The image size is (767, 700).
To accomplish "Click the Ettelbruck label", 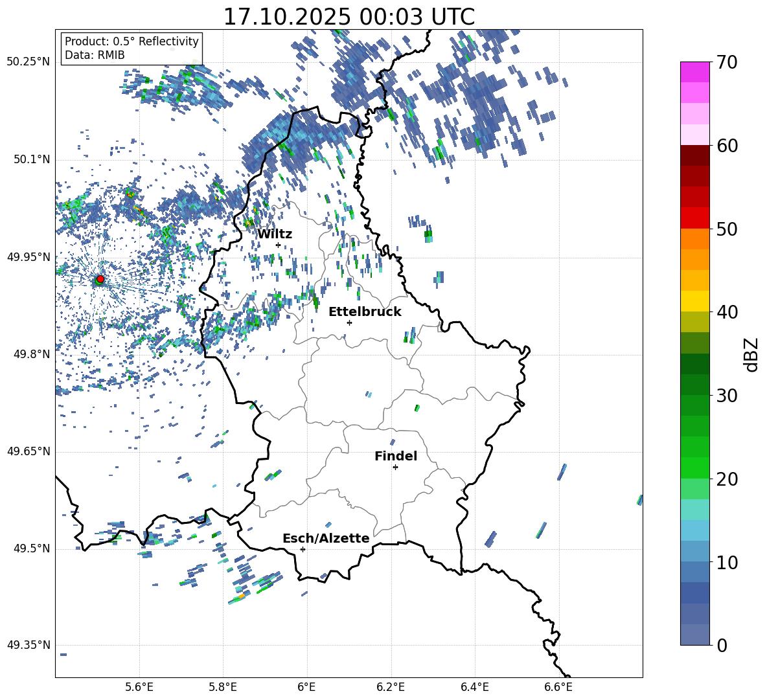I will (x=365, y=312).
